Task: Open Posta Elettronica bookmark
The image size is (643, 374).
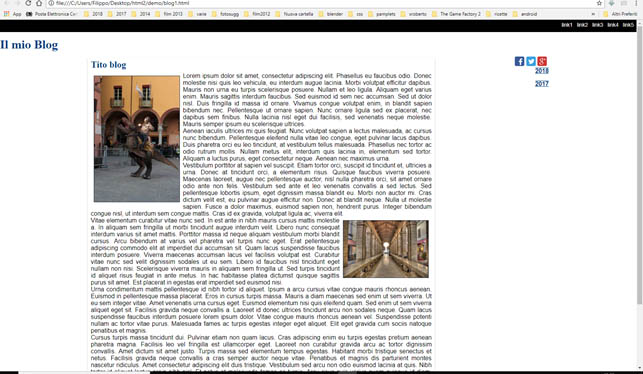Action: tap(51, 14)
